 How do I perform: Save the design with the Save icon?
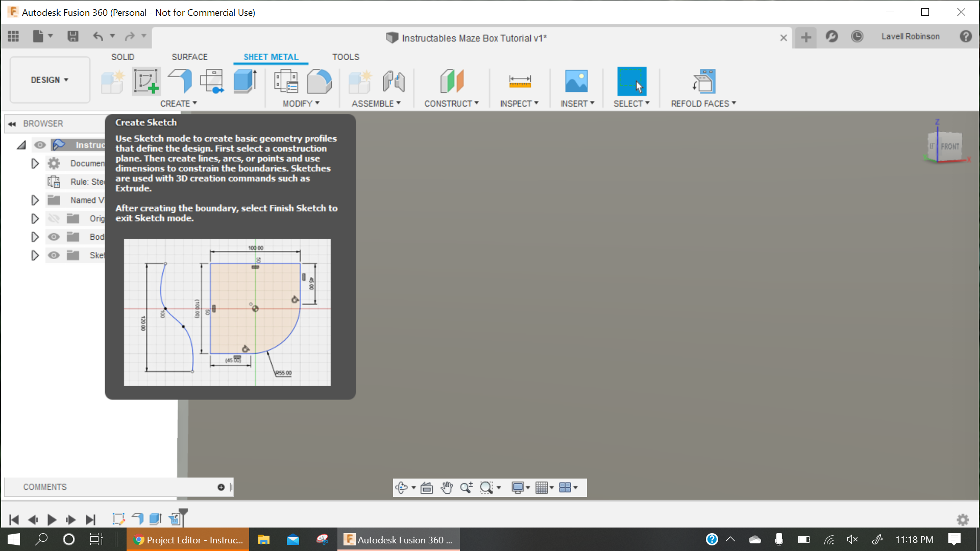coord(73,36)
